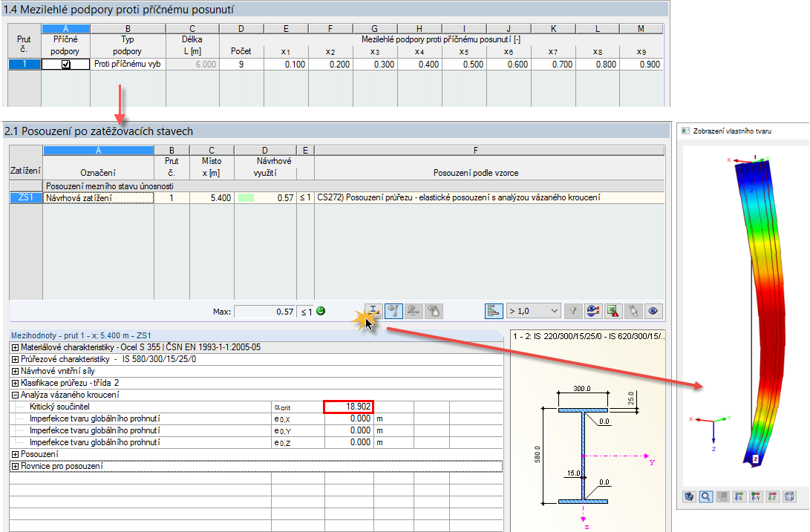The image size is (810, 532).
Task: Click the x7 value 0.700 cell
Action: pos(552,65)
